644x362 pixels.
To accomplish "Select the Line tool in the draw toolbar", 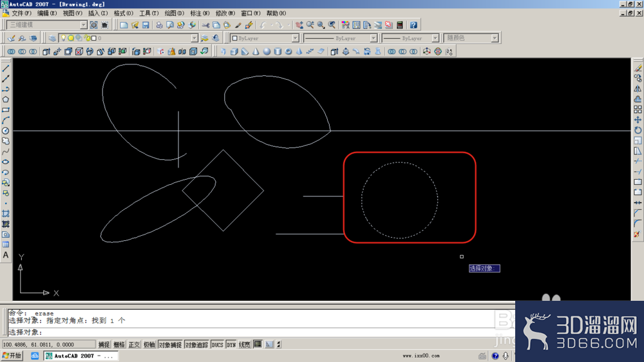I will pyautogui.click(x=6, y=68).
